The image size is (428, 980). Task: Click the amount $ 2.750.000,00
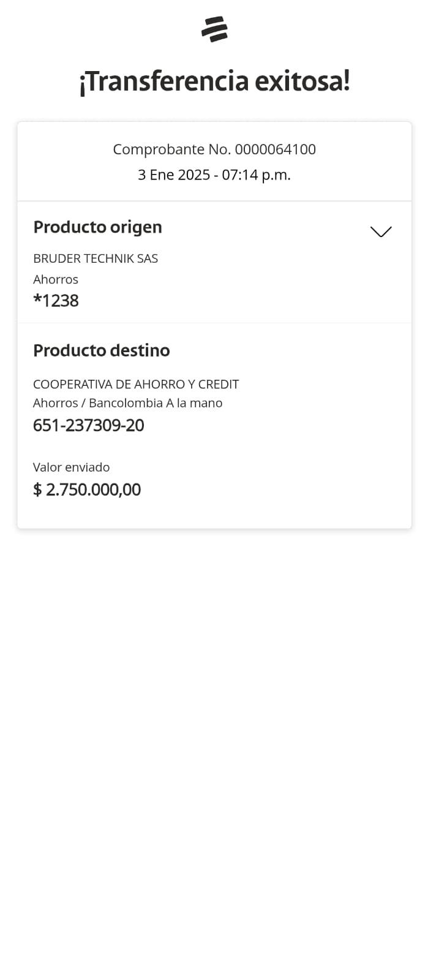click(x=87, y=489)
